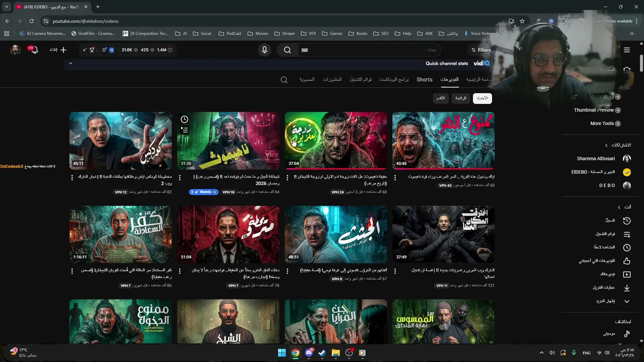This screenshot has width=644, height=362.
Task: Click the Chrome address bar URL
Action: coord(86,21)
